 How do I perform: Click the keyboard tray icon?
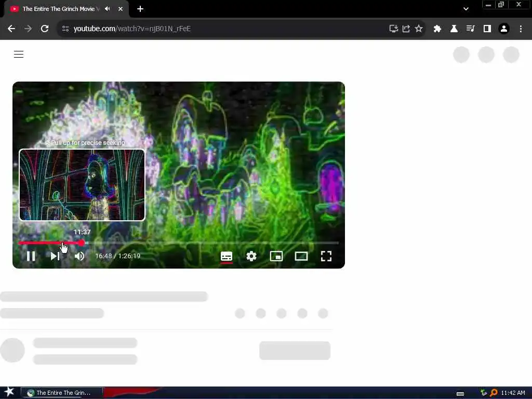(x=460, y=394)
